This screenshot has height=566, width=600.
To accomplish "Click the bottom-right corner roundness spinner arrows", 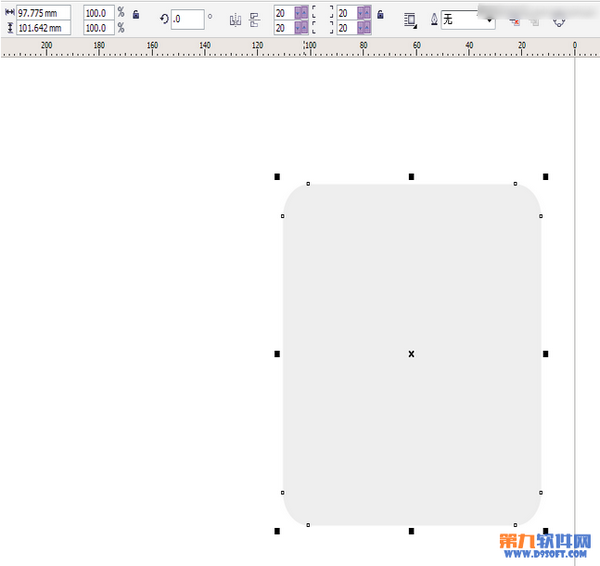I will (x=364, y=28).
